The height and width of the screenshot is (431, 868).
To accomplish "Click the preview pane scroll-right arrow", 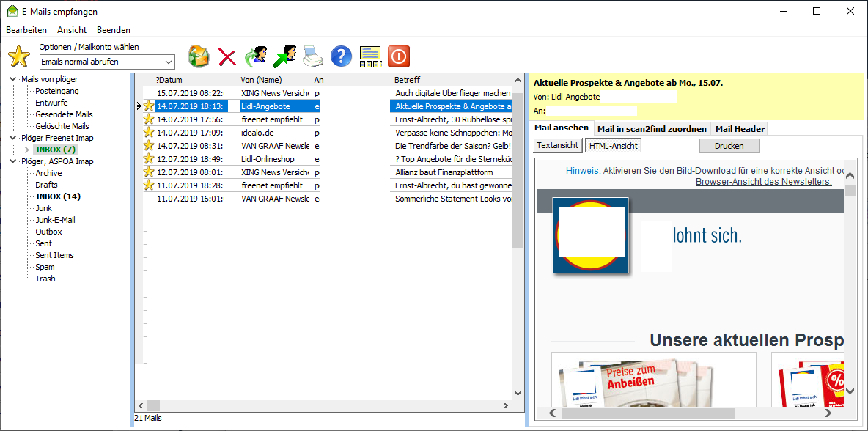I will pos(828,413).
